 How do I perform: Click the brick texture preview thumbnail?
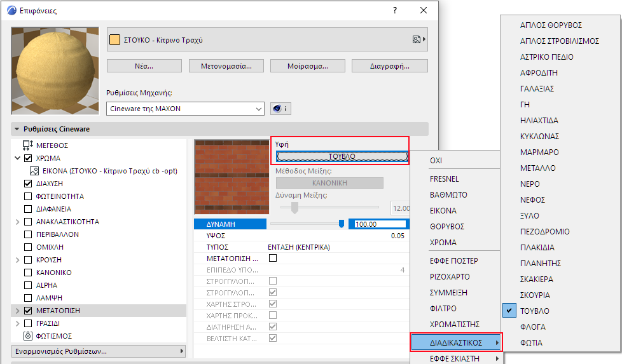(x=232, y=177)
